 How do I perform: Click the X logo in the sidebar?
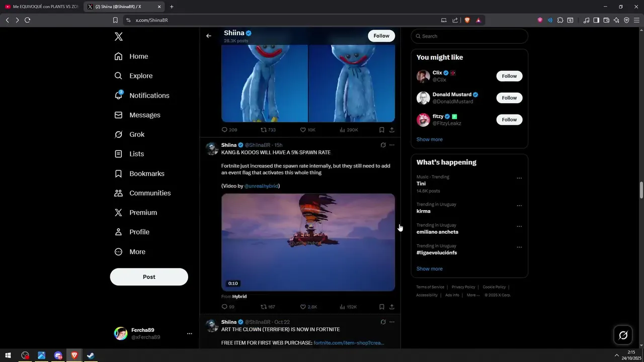point(119,37)
